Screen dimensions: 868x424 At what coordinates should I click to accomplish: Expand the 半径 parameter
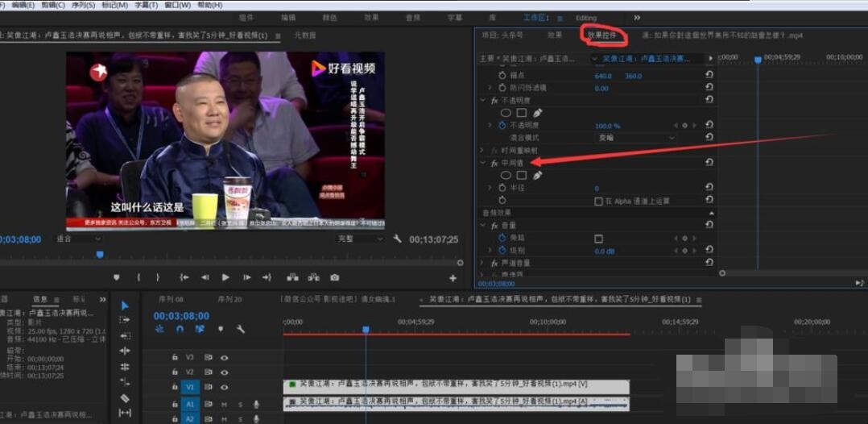pos(490,188)
